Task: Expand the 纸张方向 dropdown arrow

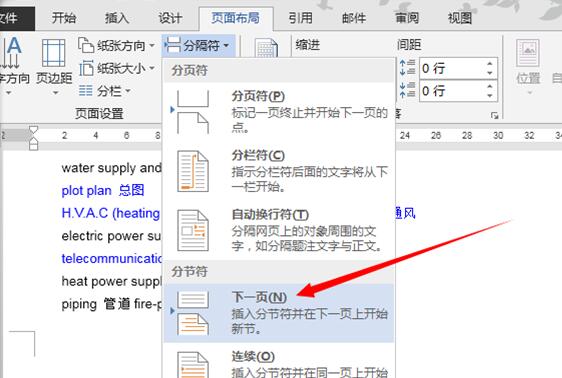Action: [x=152, y=46]
